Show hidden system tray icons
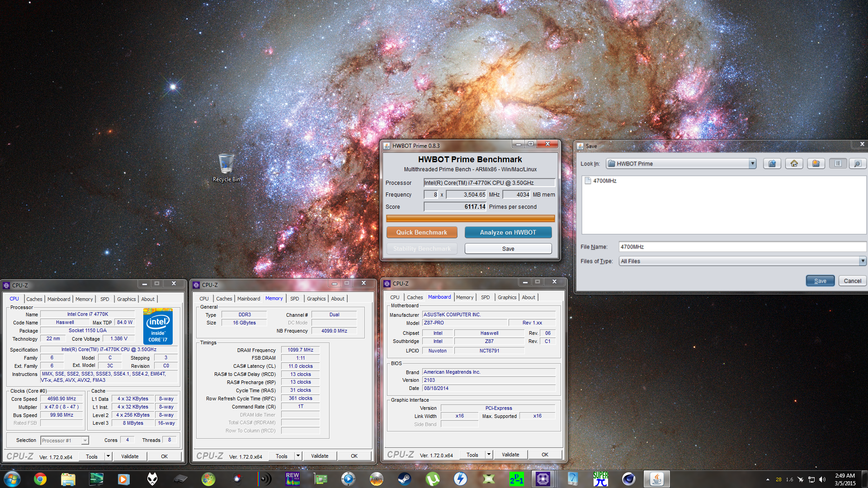Image resolution: width=868 pixels, height=488 pixels. [x=768, y=479]
